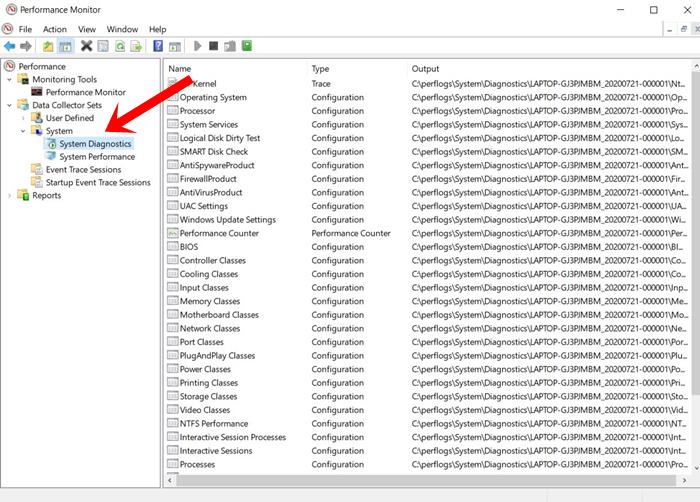Click the Export List toolbar icon
This screenshot has width=700, height=502.
137,46
